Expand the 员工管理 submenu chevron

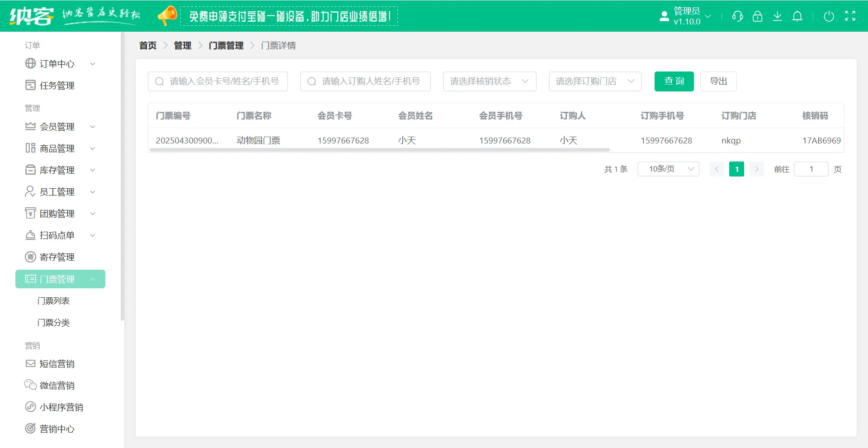(93, 192)
